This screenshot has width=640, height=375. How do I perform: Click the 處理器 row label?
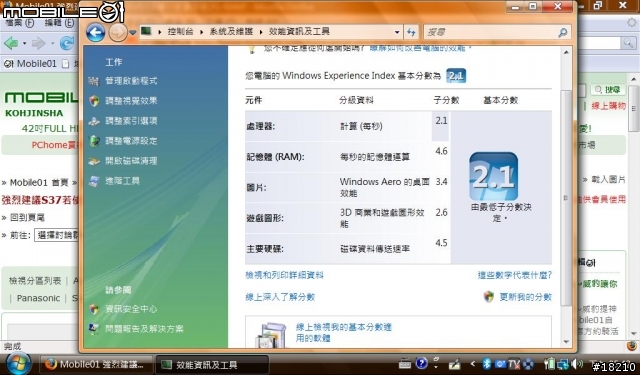(260, 126)
